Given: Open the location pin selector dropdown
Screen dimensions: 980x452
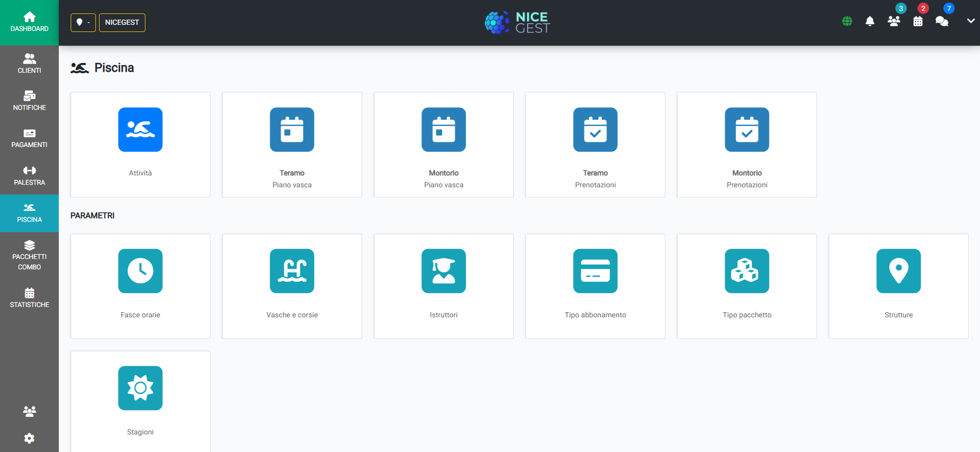Looking at the screenshot, I should pyautogui.click(x=83, y=22).
